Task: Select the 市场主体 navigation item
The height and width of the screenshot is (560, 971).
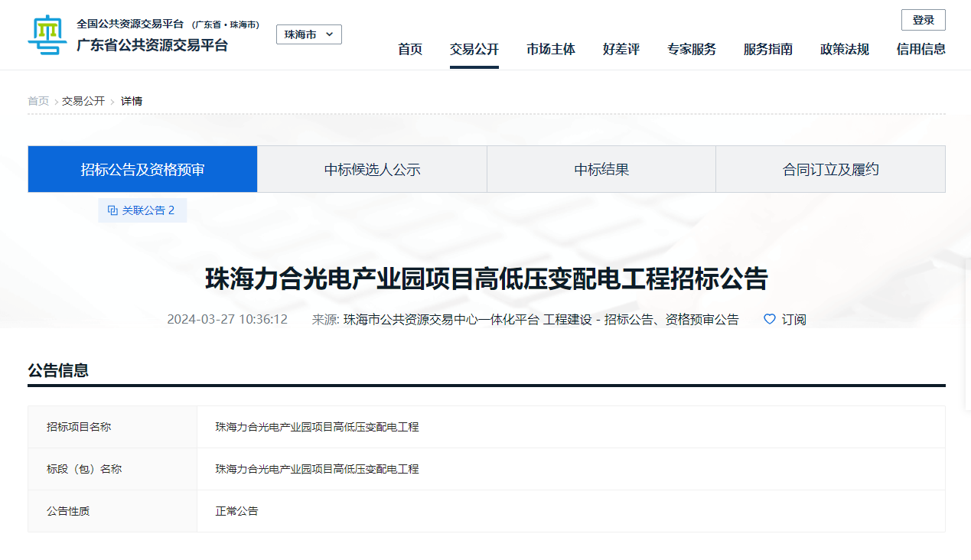Action: pyautogui.click(x=550, y=49)
